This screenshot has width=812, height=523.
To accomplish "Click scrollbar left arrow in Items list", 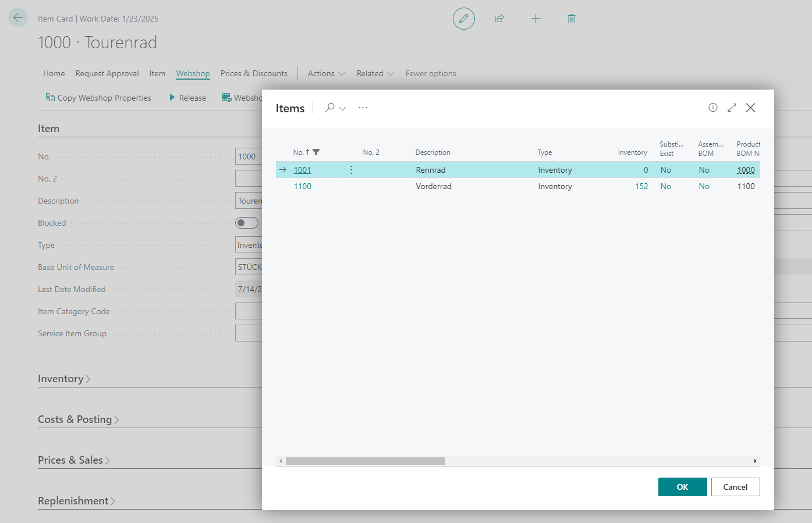I will tap(281, 461).
